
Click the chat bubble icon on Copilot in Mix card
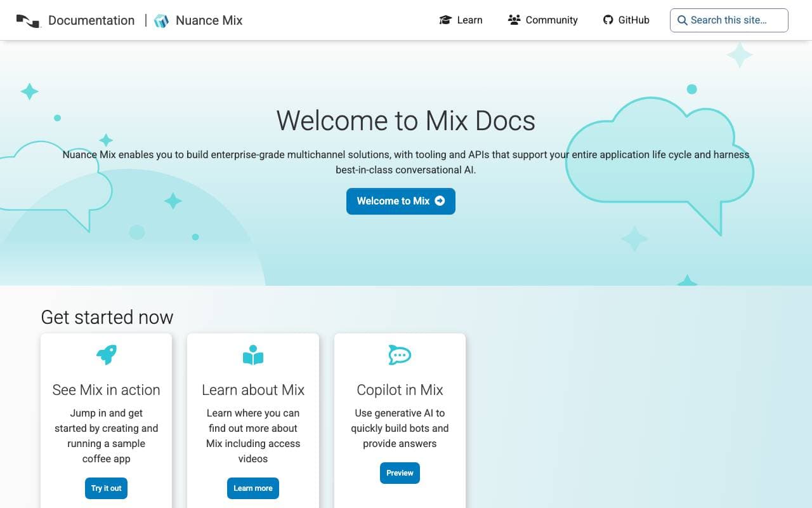[x=400, y=355]
